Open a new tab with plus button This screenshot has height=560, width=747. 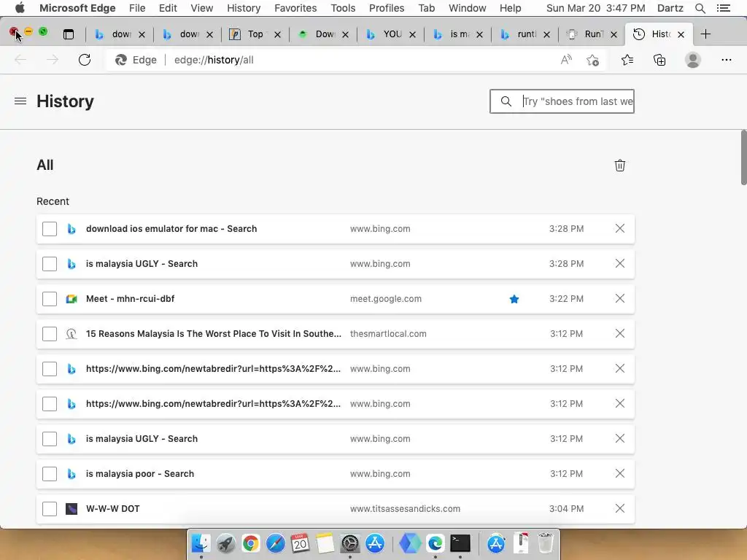[x=705, y=34]
